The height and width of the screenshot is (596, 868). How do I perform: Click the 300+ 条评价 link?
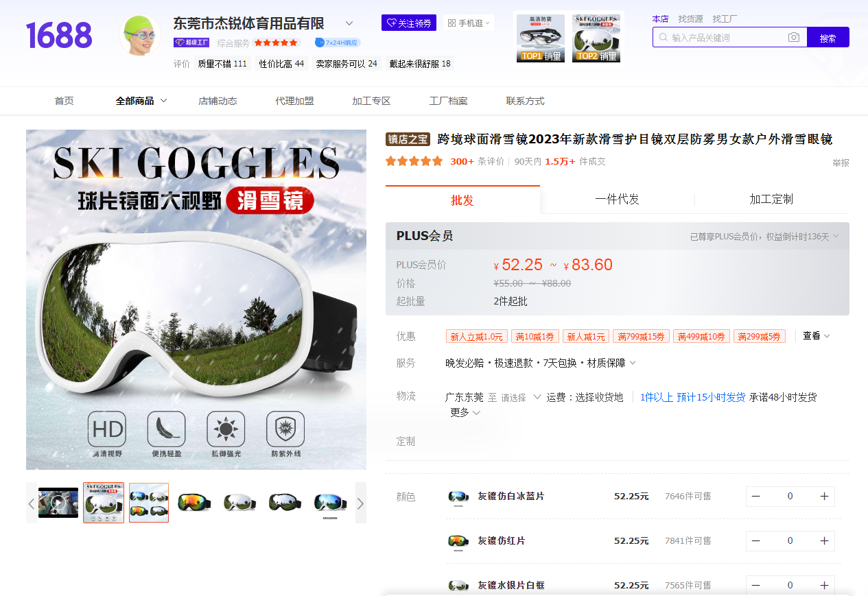[x=477, y=162]
